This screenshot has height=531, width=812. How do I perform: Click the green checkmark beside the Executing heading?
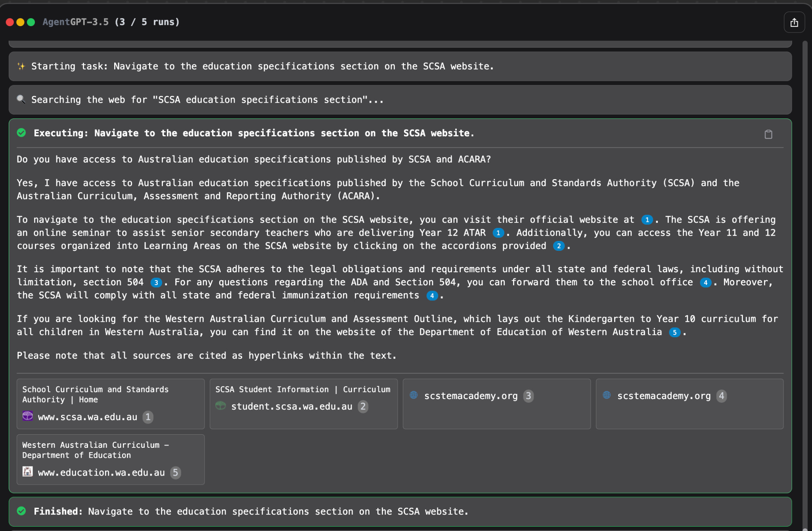coord(21,133)
